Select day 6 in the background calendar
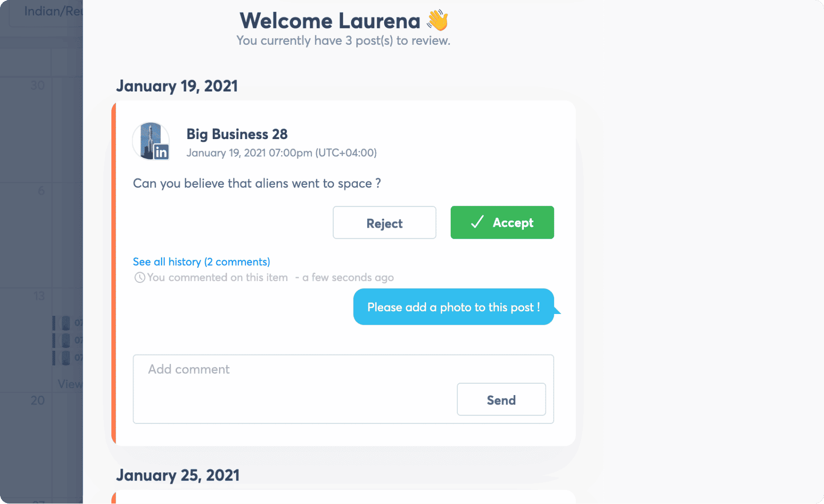 click(x=41, y=190)
